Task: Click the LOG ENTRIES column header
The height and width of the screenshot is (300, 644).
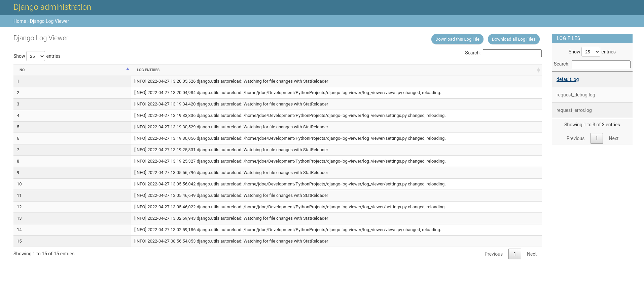Action: point(336,70)
